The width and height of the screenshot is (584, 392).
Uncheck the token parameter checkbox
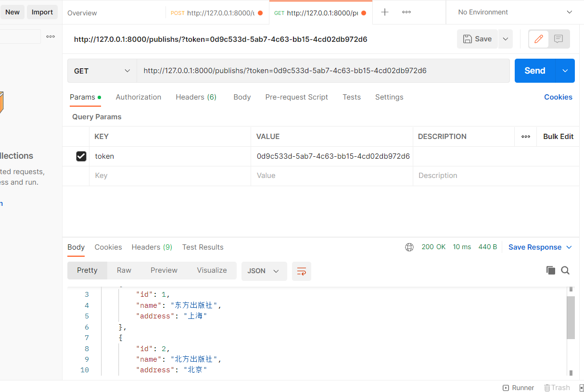[81, 156]
